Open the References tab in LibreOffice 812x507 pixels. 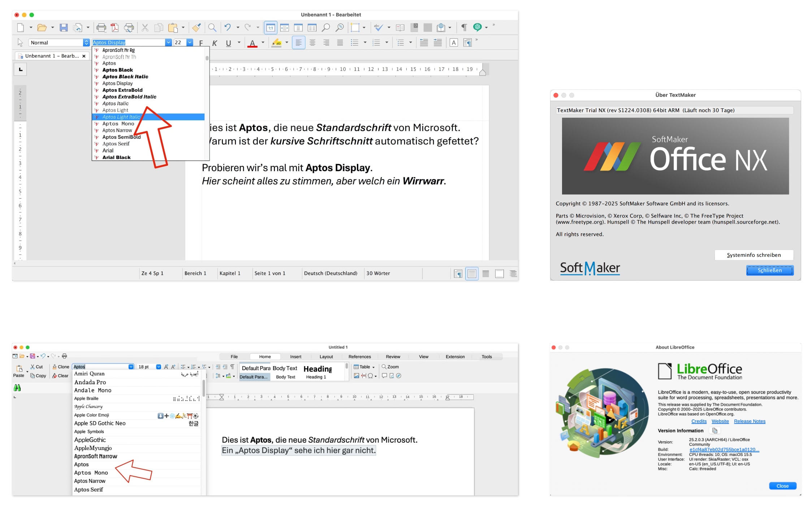[x=359, y=357]
